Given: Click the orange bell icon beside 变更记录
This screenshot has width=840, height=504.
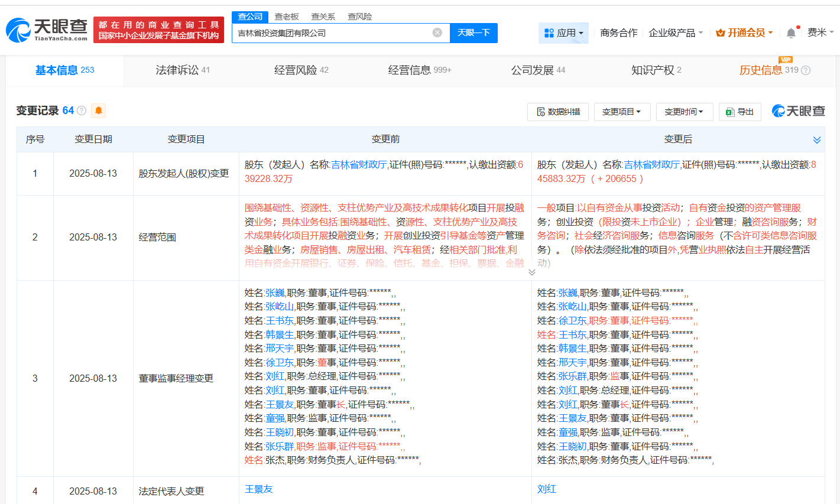Looking at the screenshot, I should click(x=99, y=110).
